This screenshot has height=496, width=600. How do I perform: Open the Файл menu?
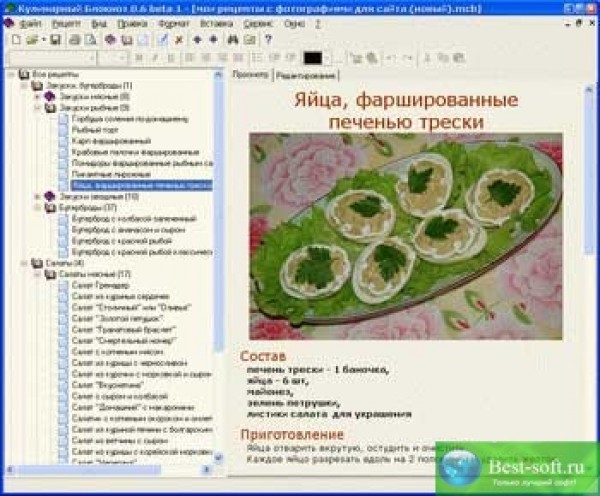click(30, 24)
